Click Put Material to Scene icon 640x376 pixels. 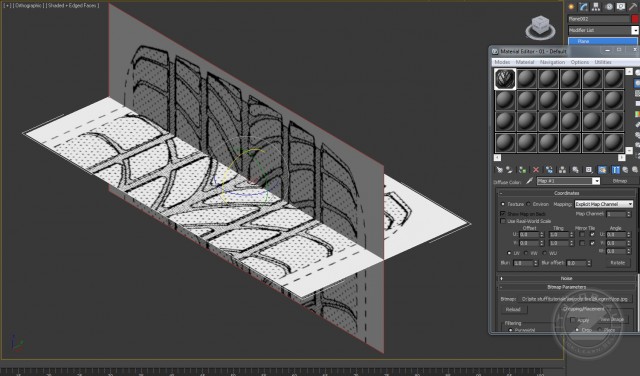pos(509,170)
